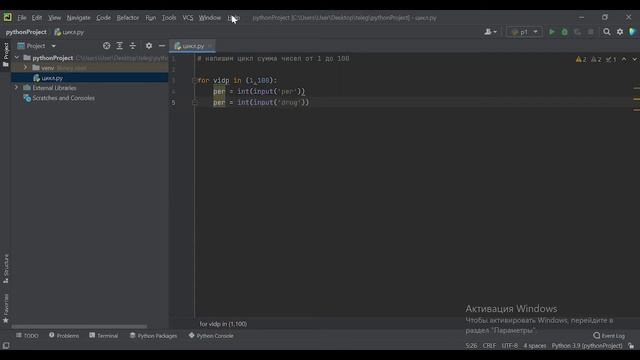The height and width of the screenshot is (360, 640).
Task: Go to previous highlighted error arrow
Action: 624,60
